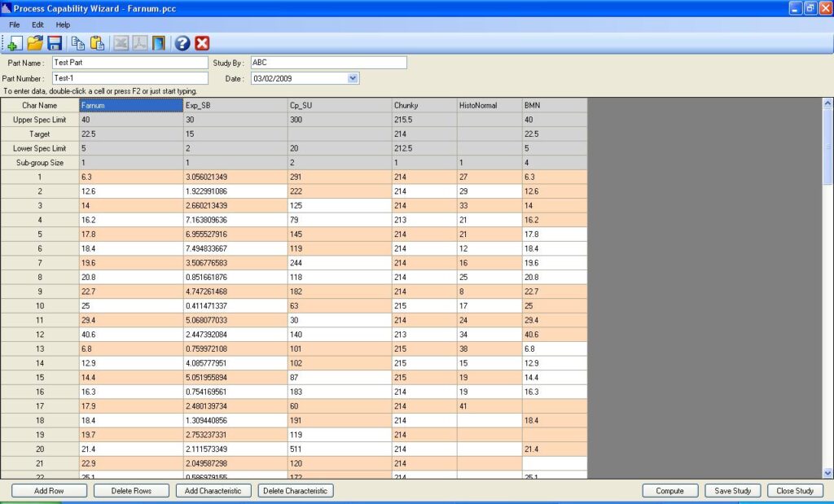Select Cp_SU cell with value 63

click(x=340, y=305)
